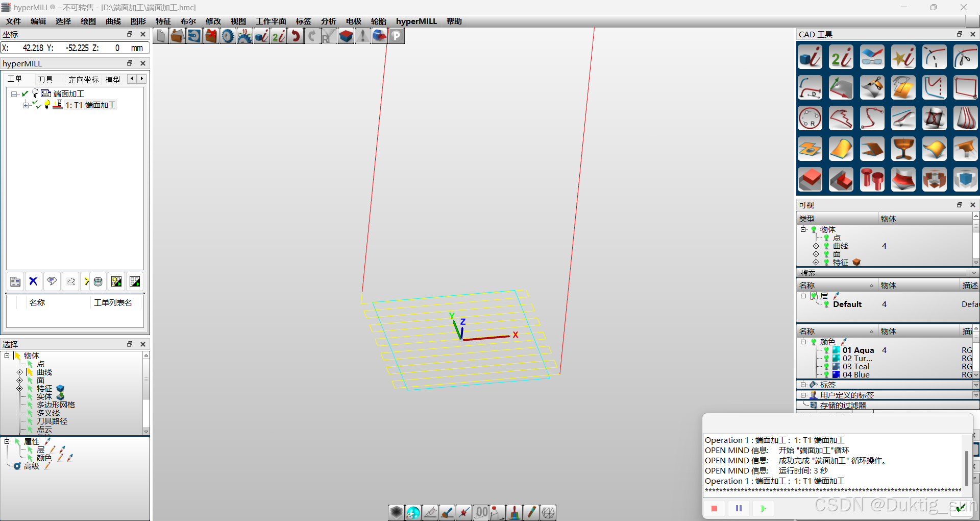The image size is (980, 521).
Task: Click the globe view icon in the bottom toolbar
Action: 413,512
